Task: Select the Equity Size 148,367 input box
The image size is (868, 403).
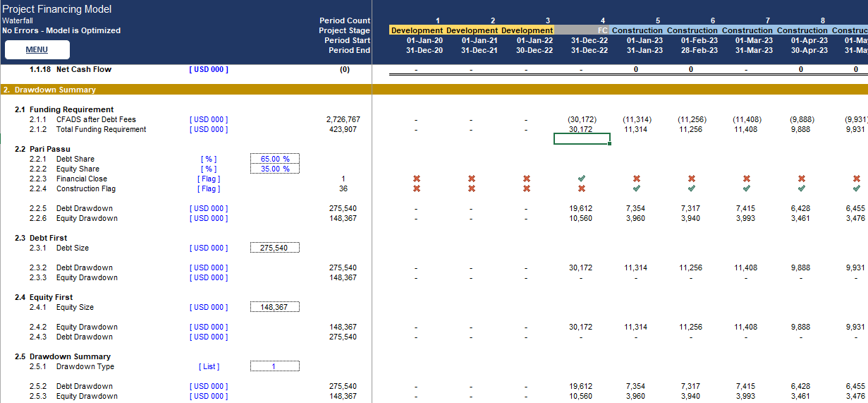Action: click(274, 307)
